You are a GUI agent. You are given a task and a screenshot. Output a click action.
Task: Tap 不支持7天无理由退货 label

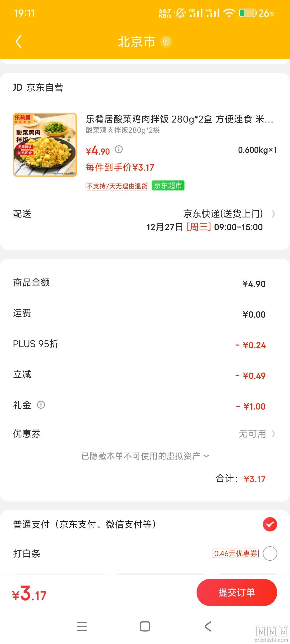(117, 186)
